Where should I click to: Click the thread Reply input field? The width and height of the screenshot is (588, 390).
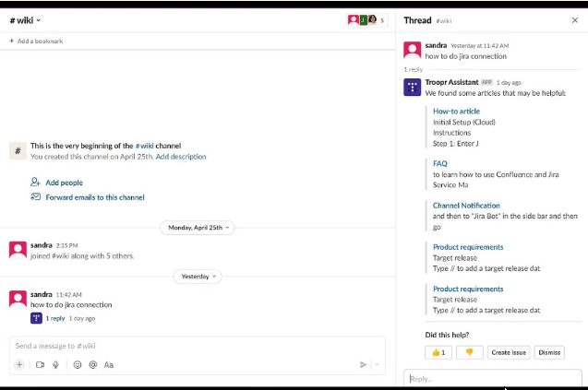pyautogui.click(x=493, y=378)
